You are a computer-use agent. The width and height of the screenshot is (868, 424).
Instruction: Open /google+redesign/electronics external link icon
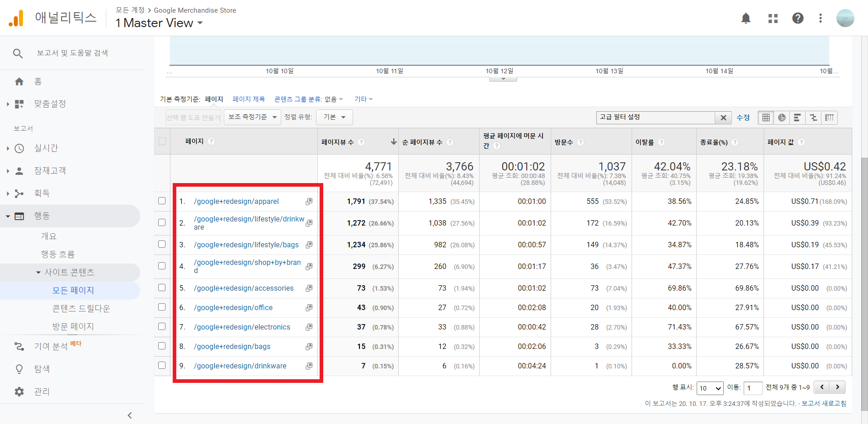click(x=309, y=327)
